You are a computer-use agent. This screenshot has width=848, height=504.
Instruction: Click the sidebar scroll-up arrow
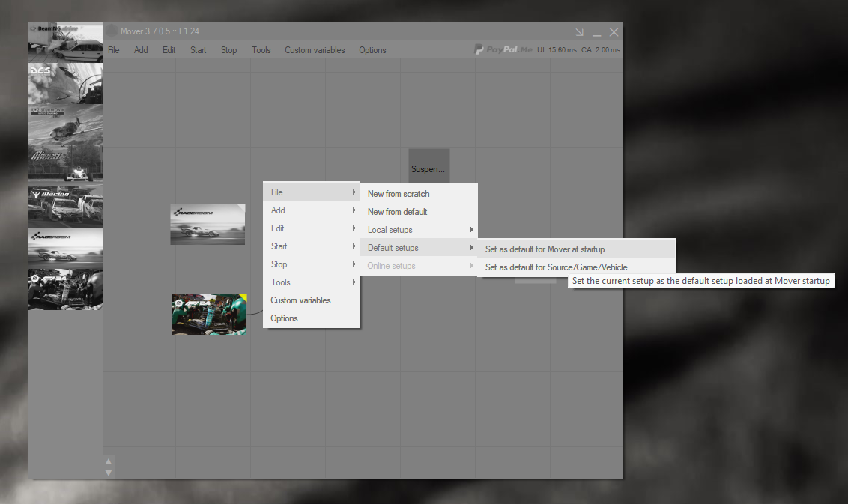[x=108, y=461]
